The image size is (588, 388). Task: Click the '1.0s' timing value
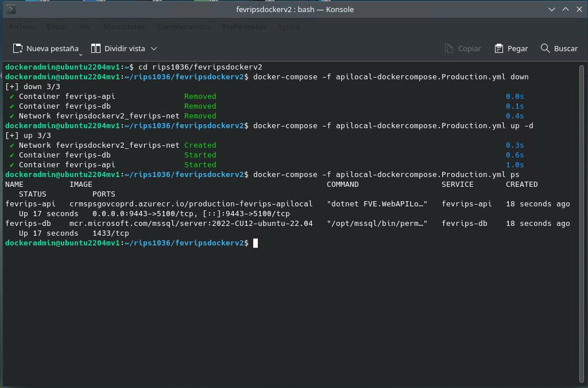tap(514, 164)
